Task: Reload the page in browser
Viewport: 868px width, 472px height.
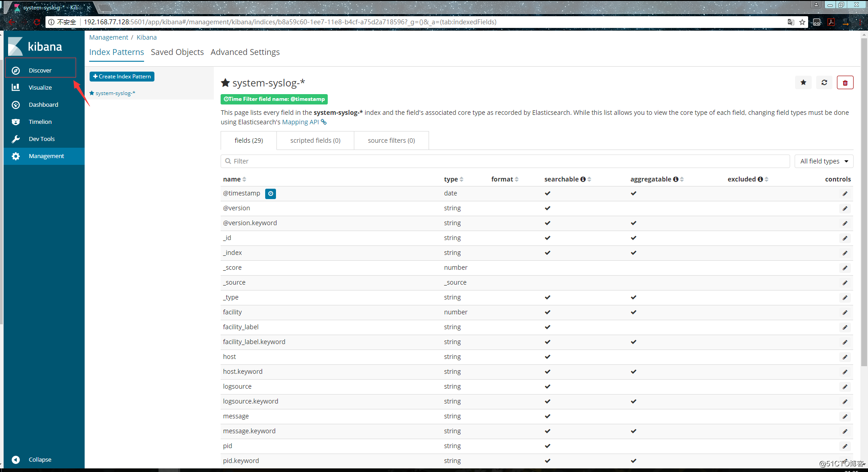Action: click(x=37, y=22)
